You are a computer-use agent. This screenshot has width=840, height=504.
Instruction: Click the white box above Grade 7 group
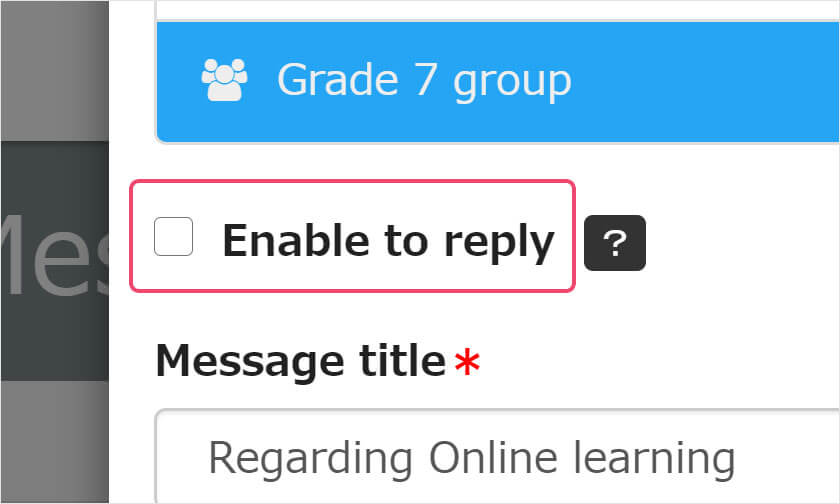click(500, 9)
